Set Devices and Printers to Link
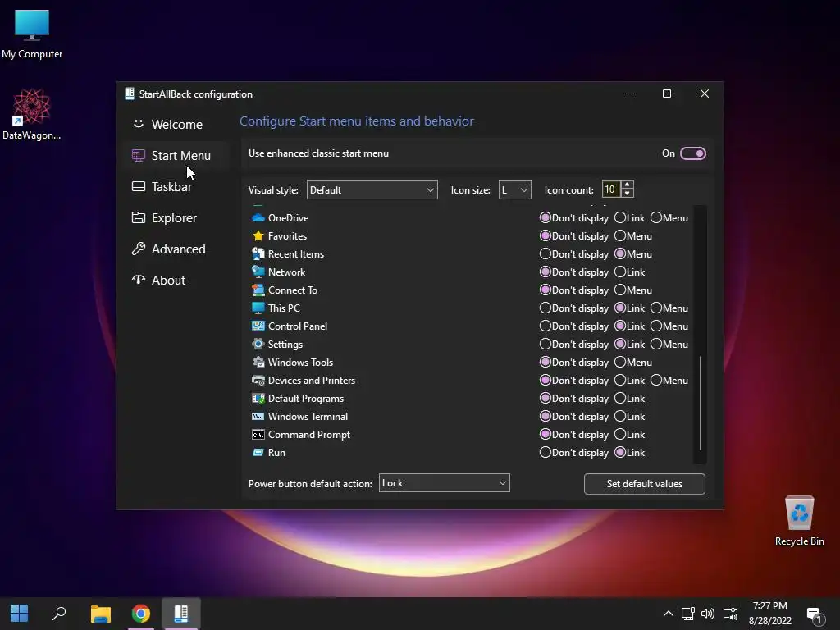The image size is (840, 630). click(620, 381)
